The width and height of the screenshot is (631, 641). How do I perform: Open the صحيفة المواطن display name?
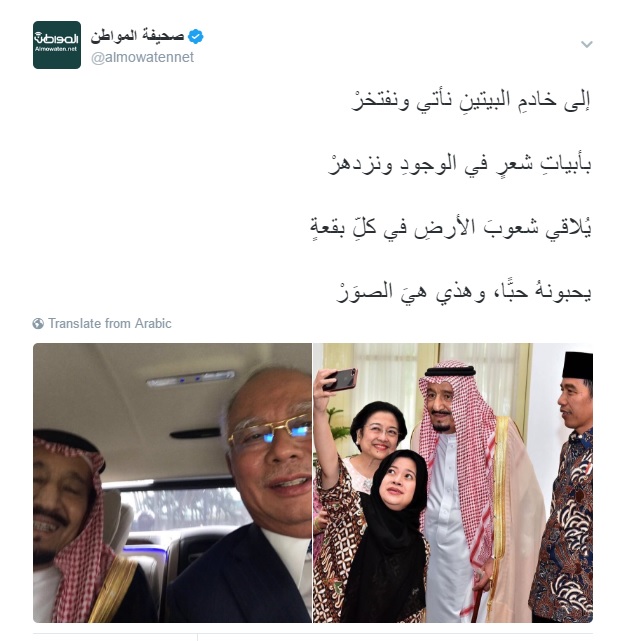click(x=137, y=36)
